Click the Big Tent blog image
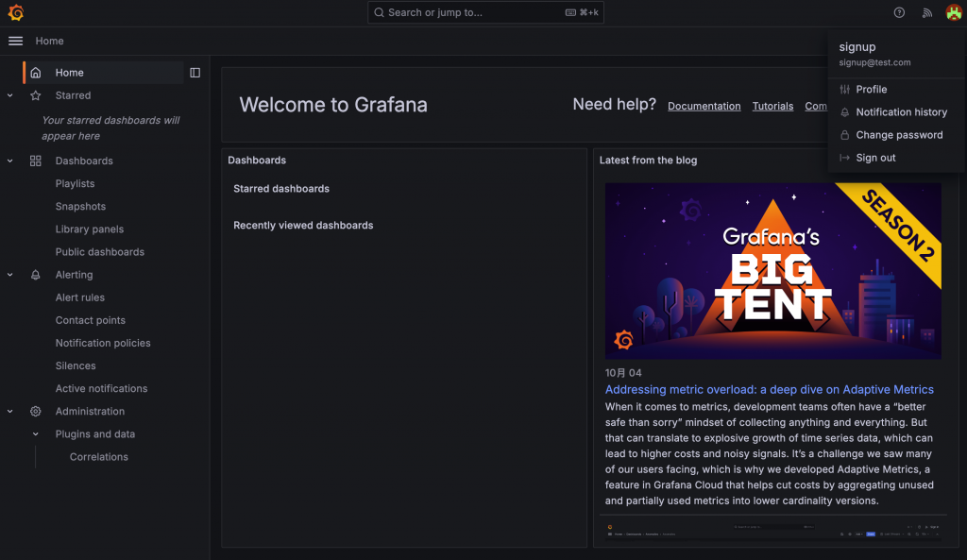 tap(772, 271)
